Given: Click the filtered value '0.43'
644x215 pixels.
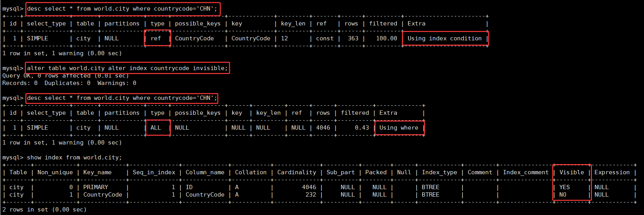Looking at the screenshot, I should click(362, 128).
